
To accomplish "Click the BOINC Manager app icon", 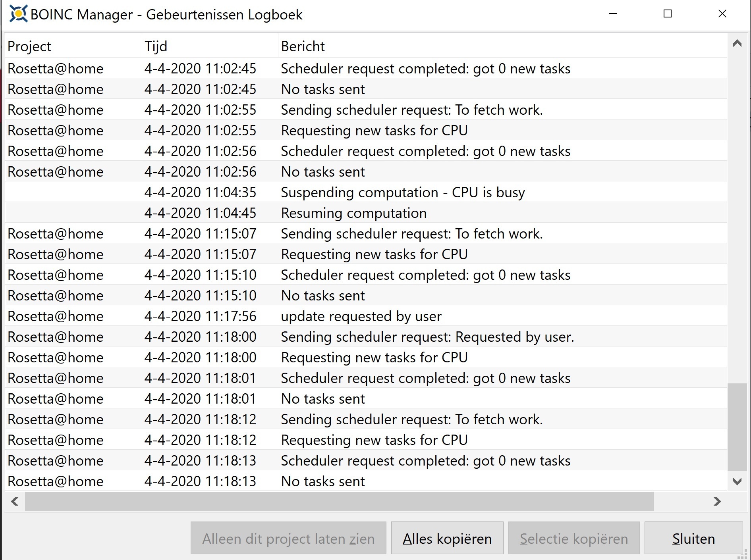I will pos(18,14).
